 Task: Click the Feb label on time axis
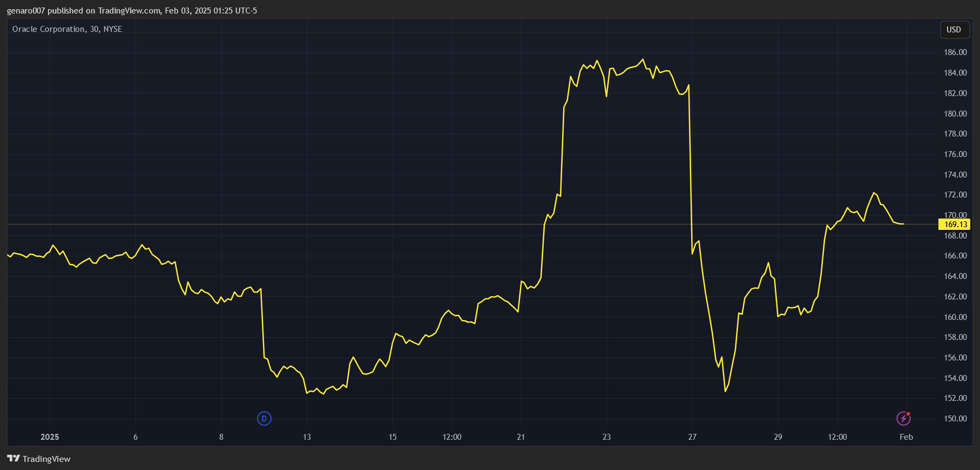pyautogui.click(x=907, y=437)
